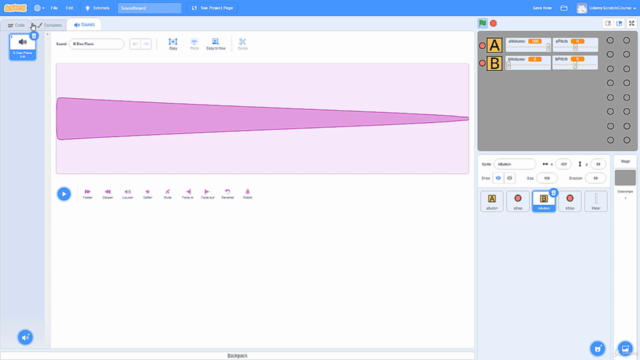Select the Stage backdrop thumbnail
The width and height of the screenshot is (640, 360).
[x=625, y=178]
